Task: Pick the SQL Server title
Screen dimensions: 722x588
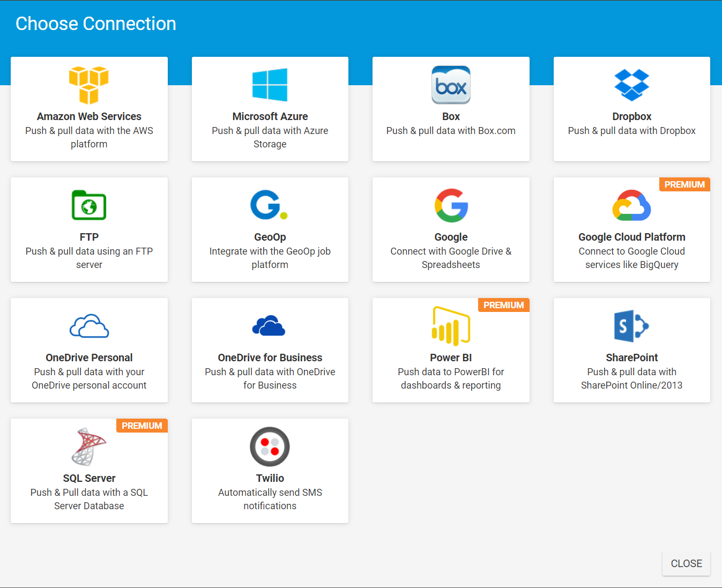Action: coord(89,478)
